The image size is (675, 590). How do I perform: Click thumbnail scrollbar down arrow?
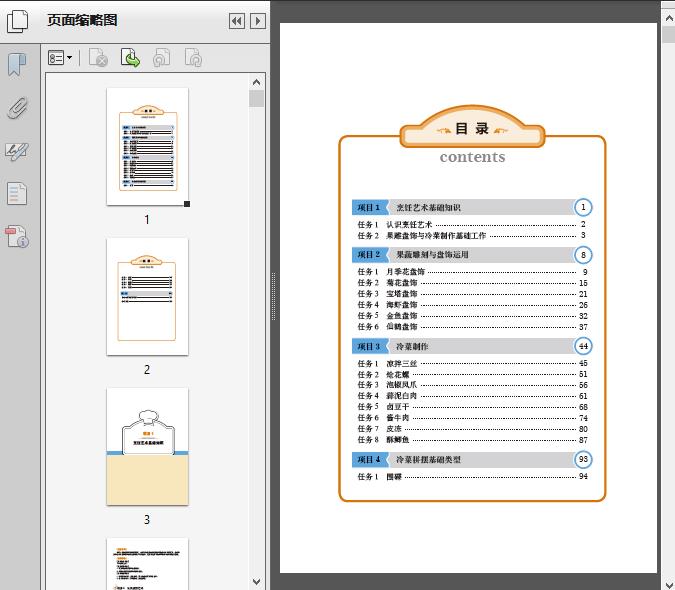[x=257, y=582]
